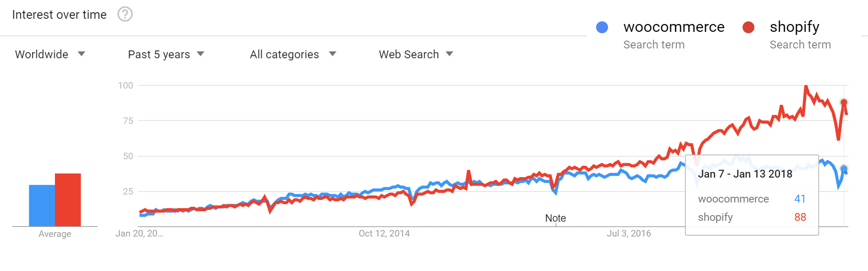Screen dimensions: 868x271
Task: Open the Worldwide region selector label
Action: 42,55
